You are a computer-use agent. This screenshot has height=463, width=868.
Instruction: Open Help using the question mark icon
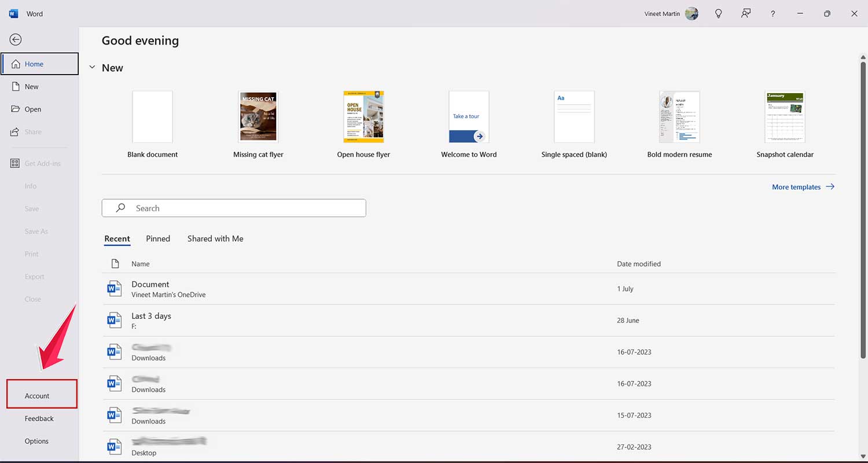(x=773, y=13)
